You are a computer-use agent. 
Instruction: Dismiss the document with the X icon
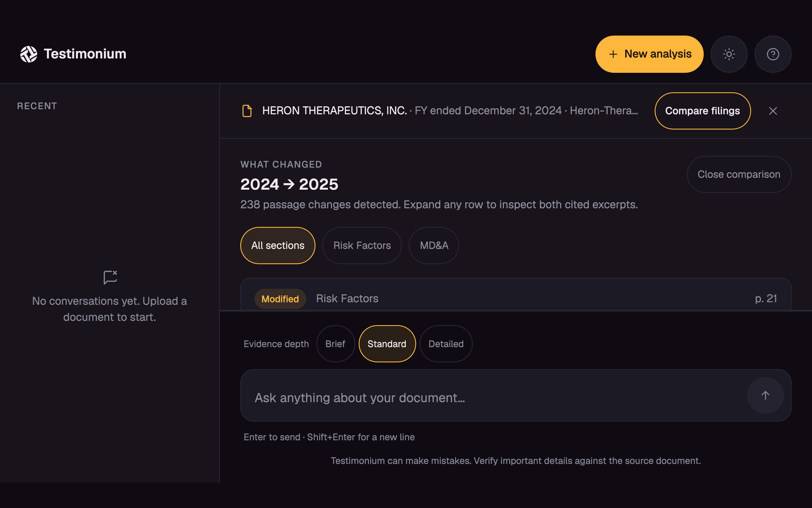click(x=773, y=111)
